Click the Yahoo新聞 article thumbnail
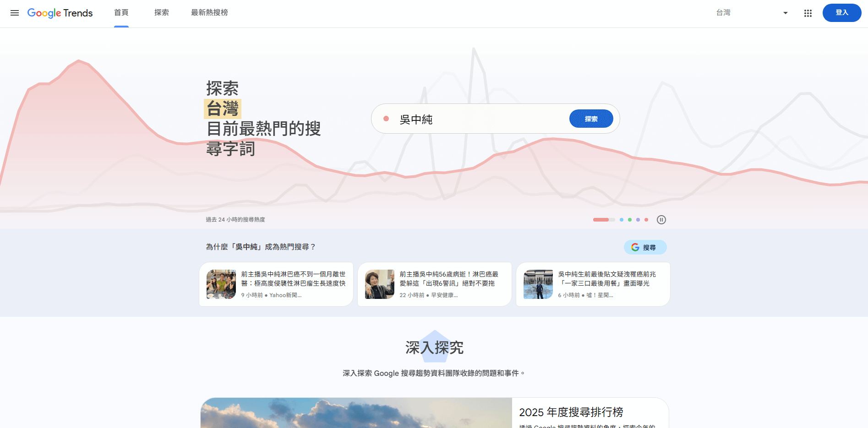The height and width of the screenshot is (428, 868). (221, 284)
